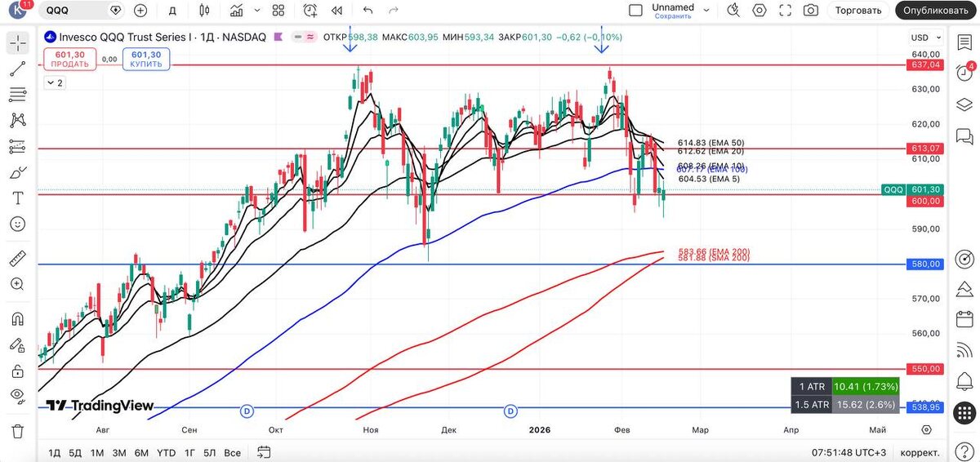Click the red 601,30 ПРОДАТЬ button
The height and width of the screenshot is (462, 980).
tap(69, 59)
